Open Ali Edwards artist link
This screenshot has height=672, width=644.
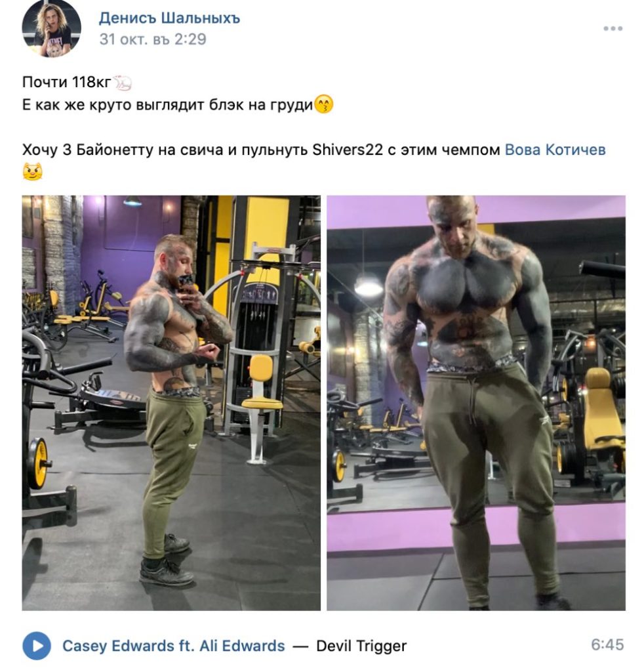(242, 646)
